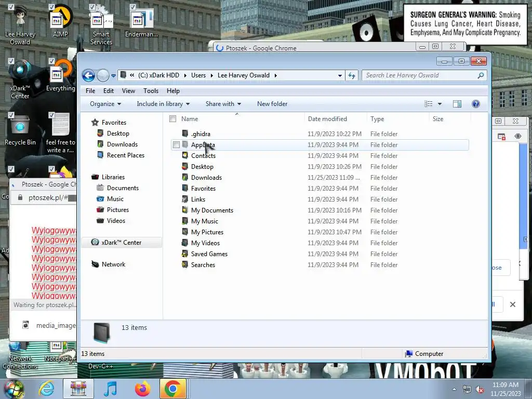This screenshot has height=399, width=532.
Task: Click New folder button
Action: (x=272, y=104)
